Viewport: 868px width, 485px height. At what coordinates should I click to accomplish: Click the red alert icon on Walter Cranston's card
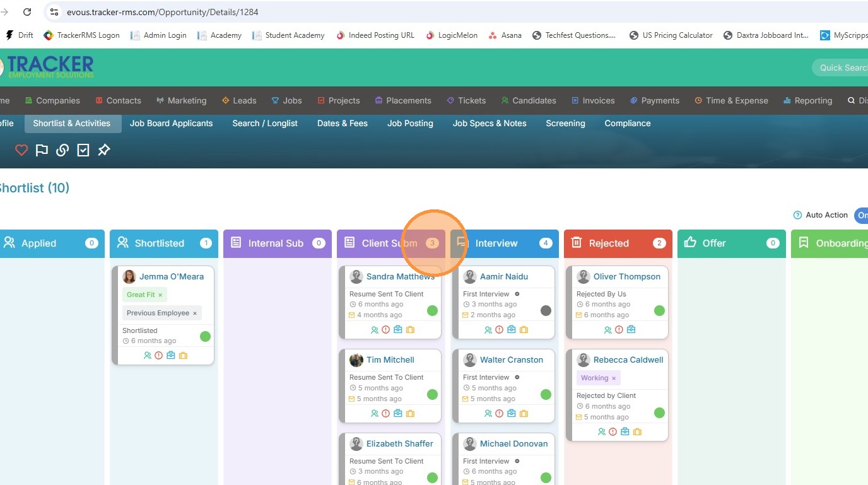(x=500, y=414)
